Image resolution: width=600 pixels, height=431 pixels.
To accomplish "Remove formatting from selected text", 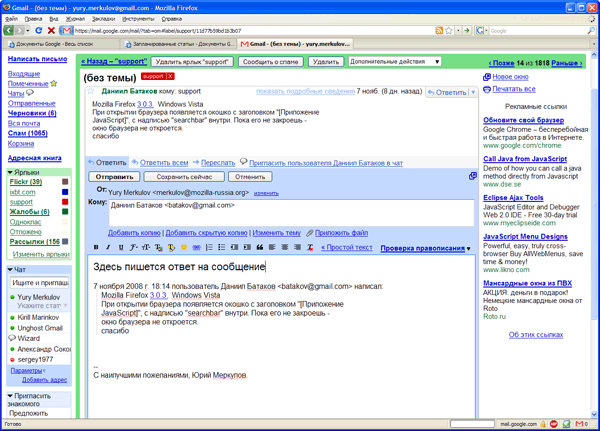I will coord(310,247).
